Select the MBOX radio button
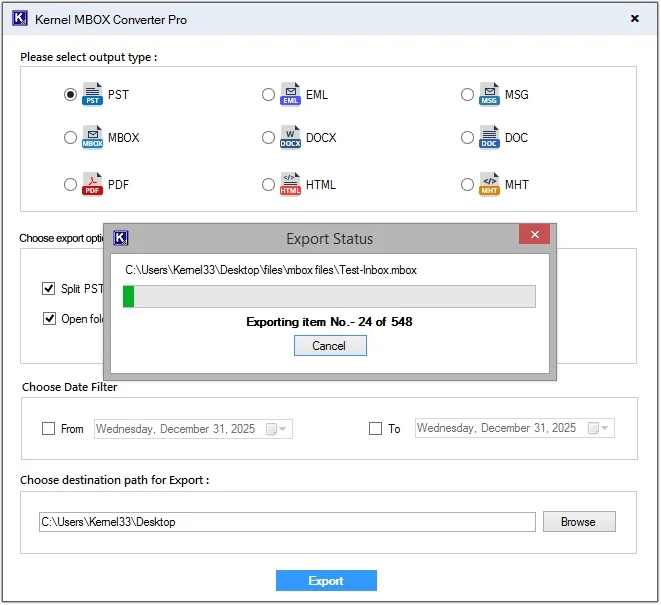Viewport: 661px width, 605px height. (x=70, y=137)
